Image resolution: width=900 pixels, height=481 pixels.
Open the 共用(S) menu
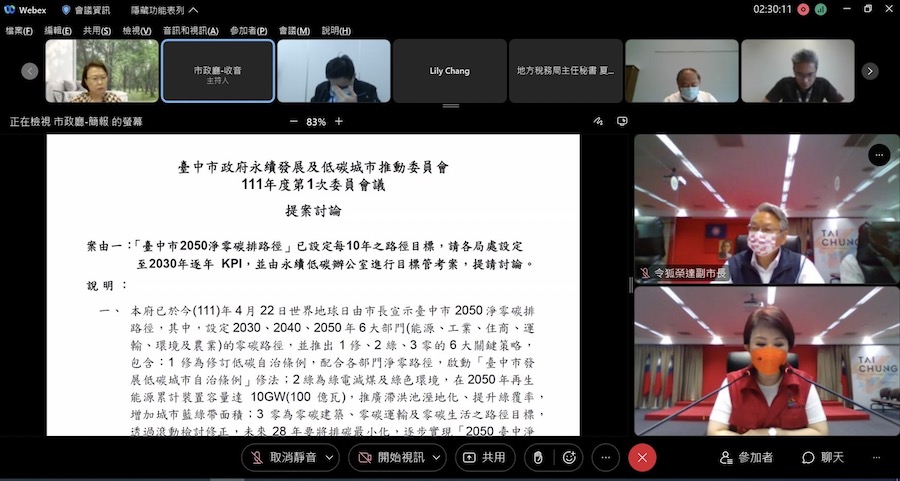[97, 31]
